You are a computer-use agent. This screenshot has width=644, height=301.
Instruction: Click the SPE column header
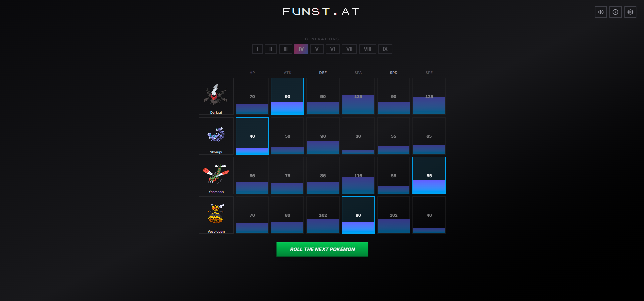[429, 73]
